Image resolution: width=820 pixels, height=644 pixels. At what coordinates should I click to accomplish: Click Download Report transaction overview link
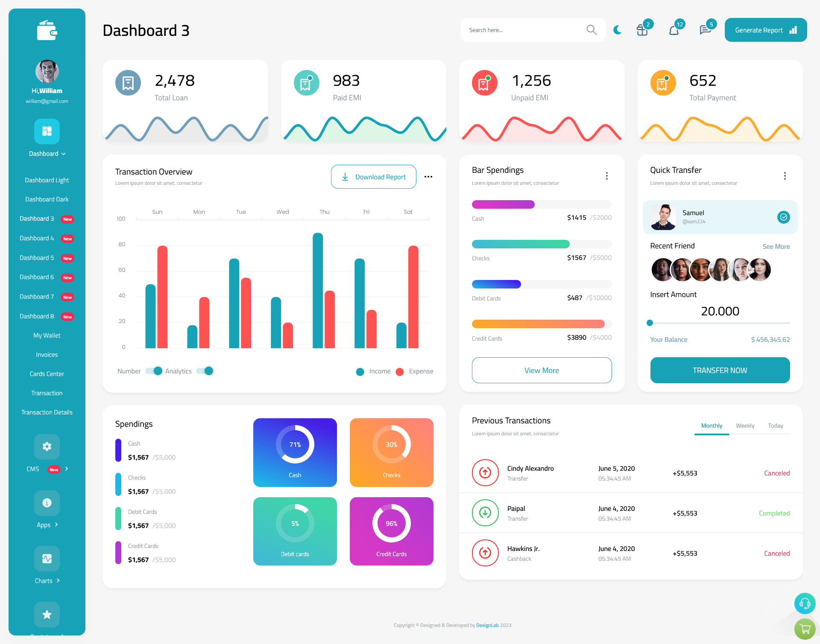pyautogui.click(x=373, y=176)
